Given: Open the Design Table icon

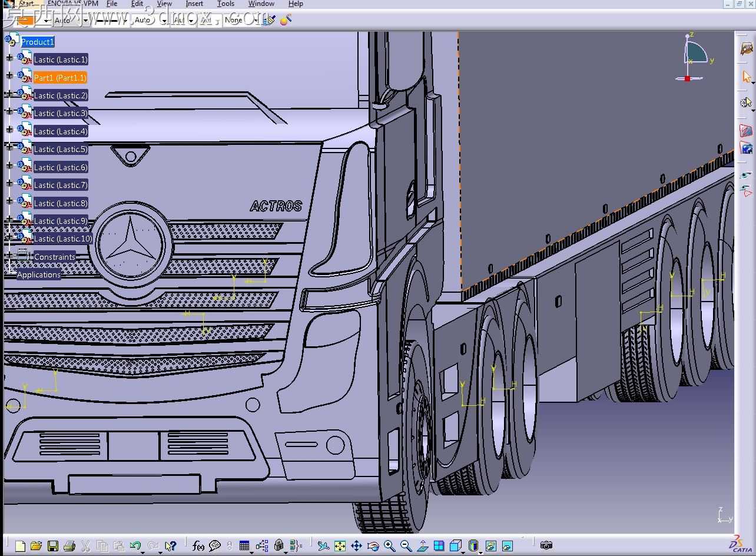Looking at the screenshot, I should pyautogui.click(x=245, y=546).
